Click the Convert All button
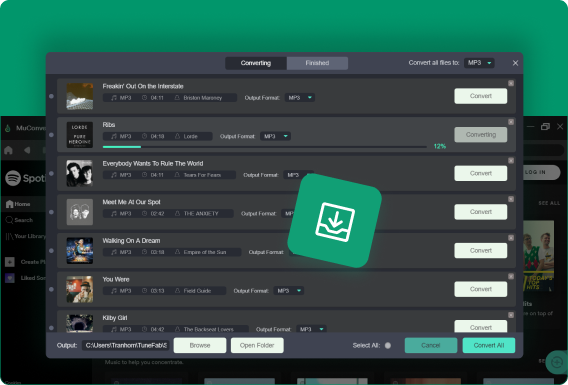This screenshot has height=385, width=568. 489,346
